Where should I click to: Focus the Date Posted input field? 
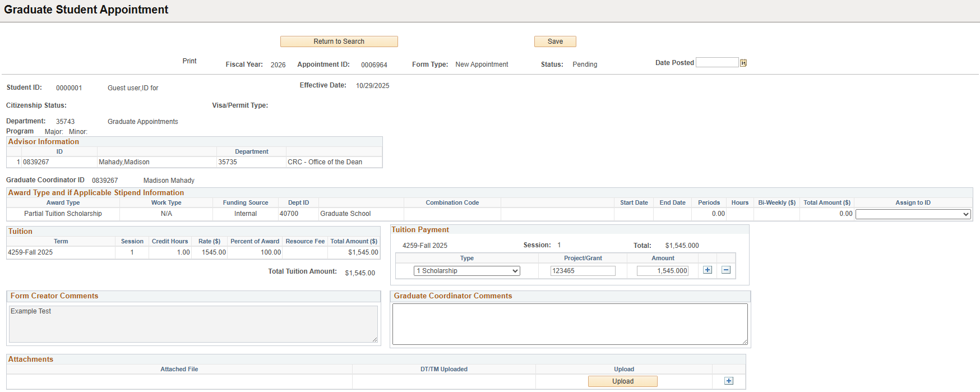click(716, 63)
